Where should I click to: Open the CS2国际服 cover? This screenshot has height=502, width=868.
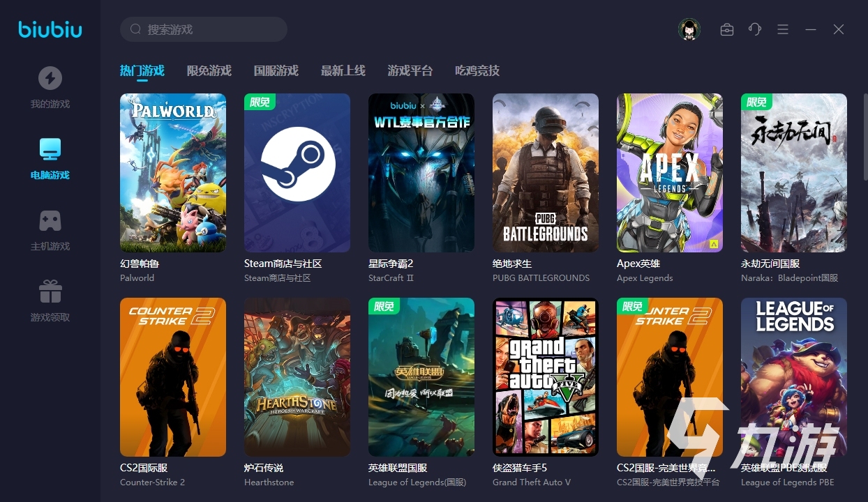(x=173, y=377)
